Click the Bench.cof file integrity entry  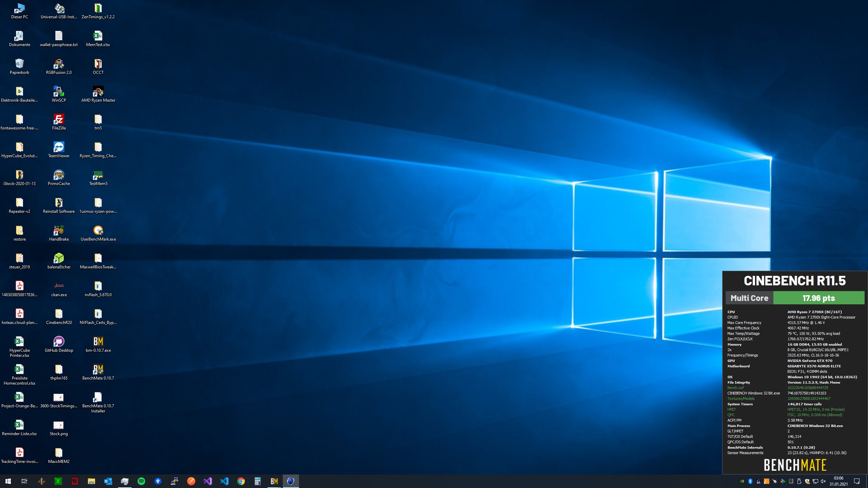735,388
